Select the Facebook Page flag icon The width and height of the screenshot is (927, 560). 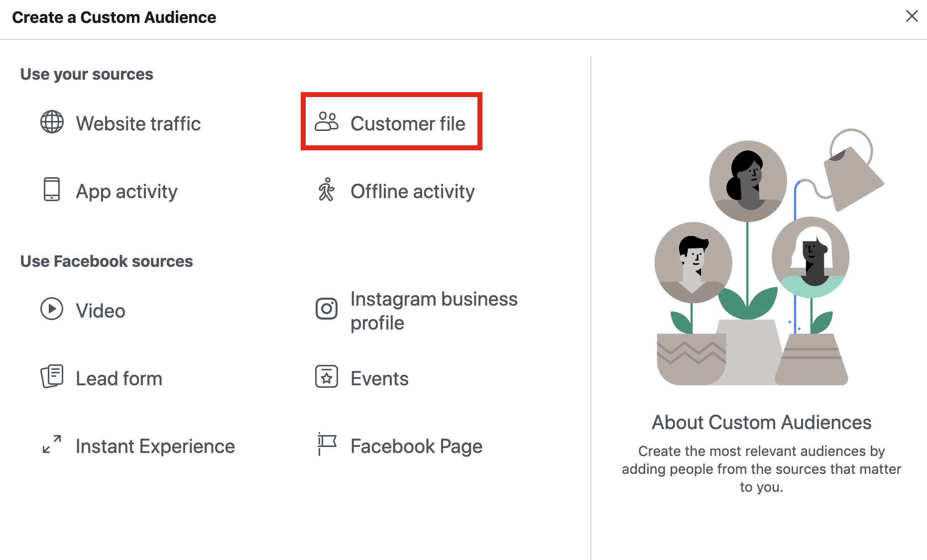click(x=326, y=445)
